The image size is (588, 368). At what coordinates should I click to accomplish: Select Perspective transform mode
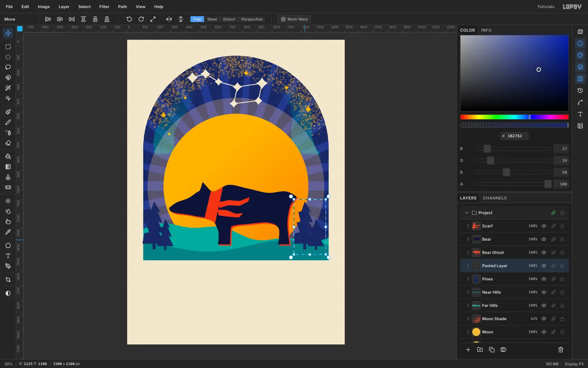[x=252, y=19]
